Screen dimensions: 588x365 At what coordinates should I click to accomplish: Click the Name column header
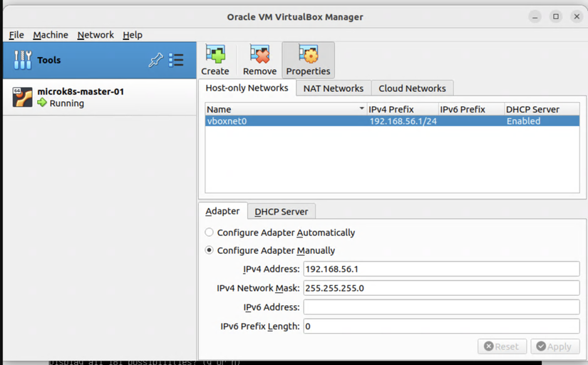click(286, 109)
